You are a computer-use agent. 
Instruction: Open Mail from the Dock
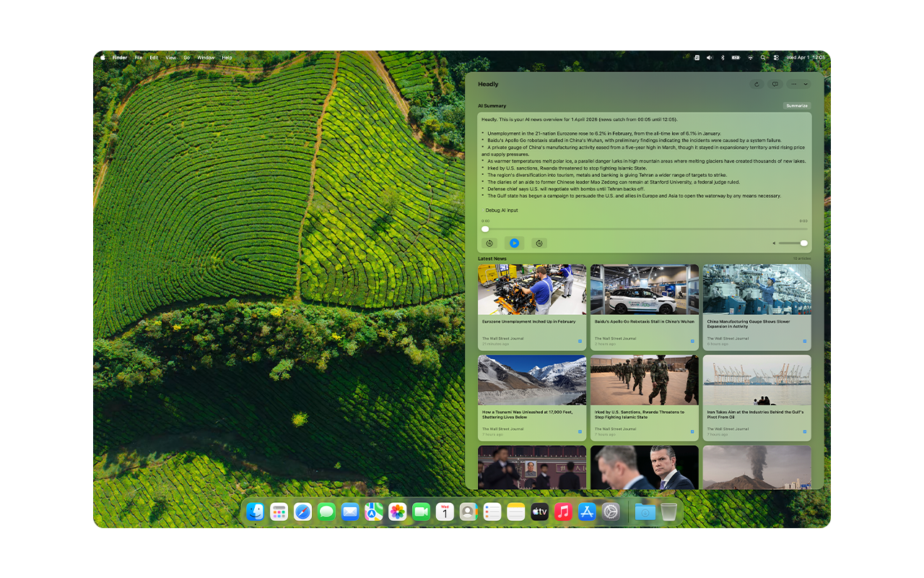click(350, 512)
